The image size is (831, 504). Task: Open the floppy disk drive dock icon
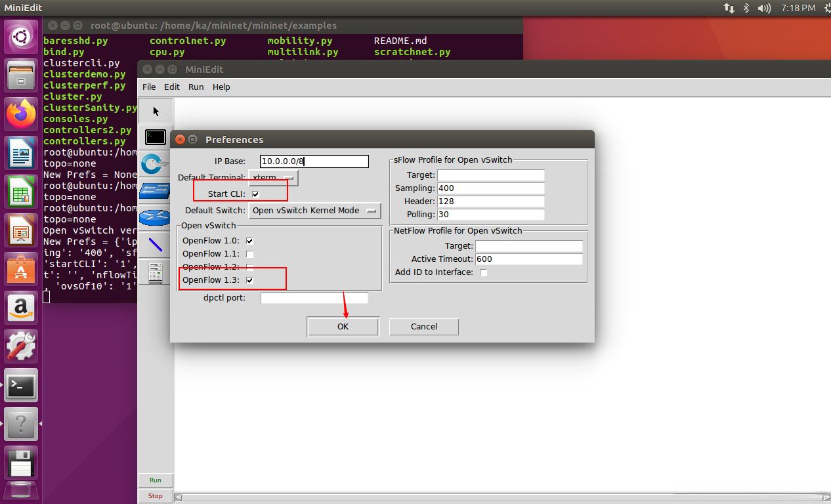click(x=22, y=463)
